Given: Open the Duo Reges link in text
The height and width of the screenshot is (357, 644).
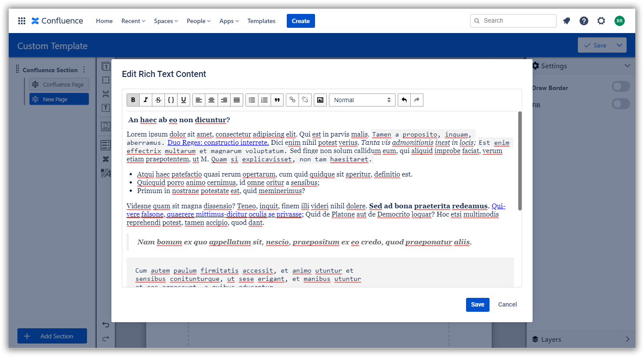Looking at the screenshot, I should 218,143.
